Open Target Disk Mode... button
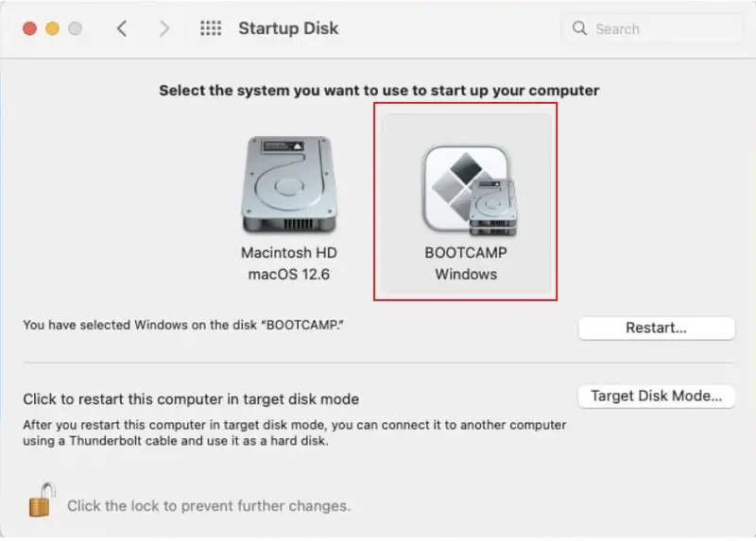Viewport: 756px width, 541px height. pos(656,396)
